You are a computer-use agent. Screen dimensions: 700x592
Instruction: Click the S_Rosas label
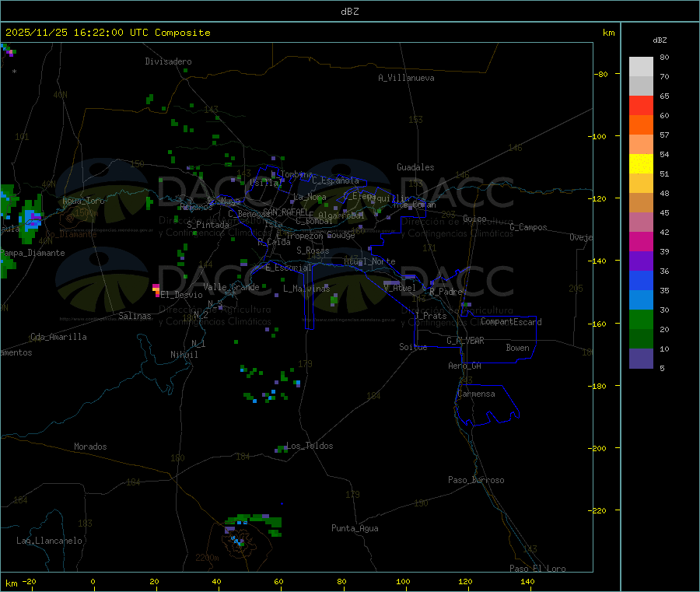click(313, 250)
